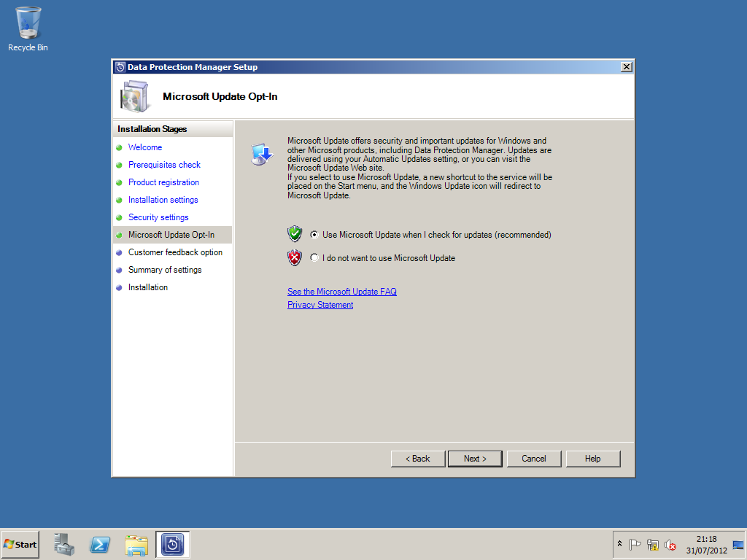Click the blue bullet beside Summary of settings
This screenshot has height=560, width=747.
click(119, 270)
